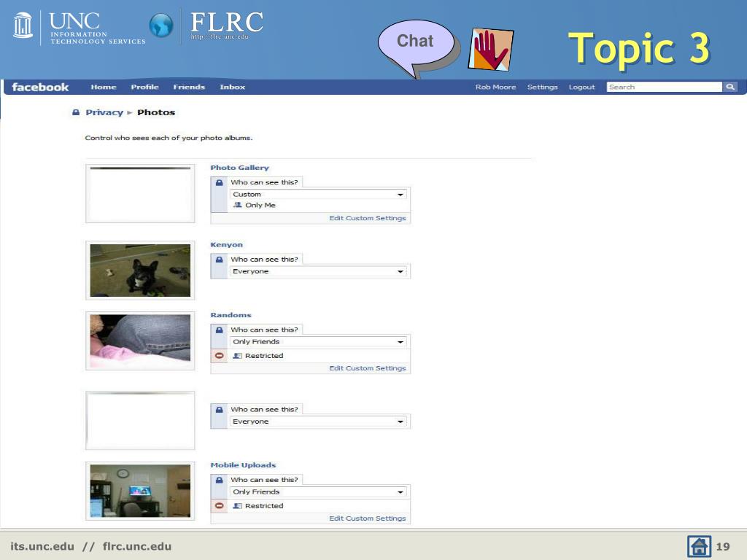Screen dimensions: 747x560
Task: Click the Restricted label under Mobile Uploads
Action: [264, 506]
